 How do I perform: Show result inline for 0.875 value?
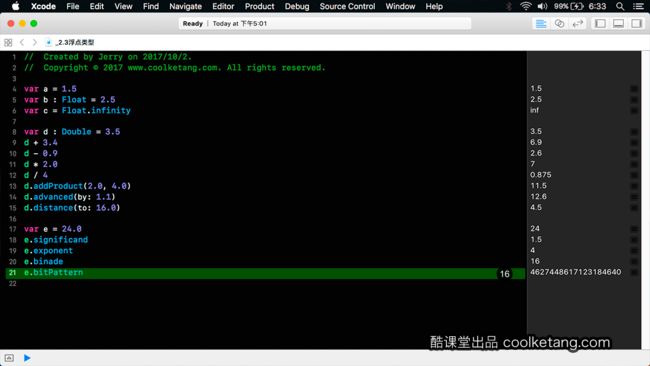(634, 175)
